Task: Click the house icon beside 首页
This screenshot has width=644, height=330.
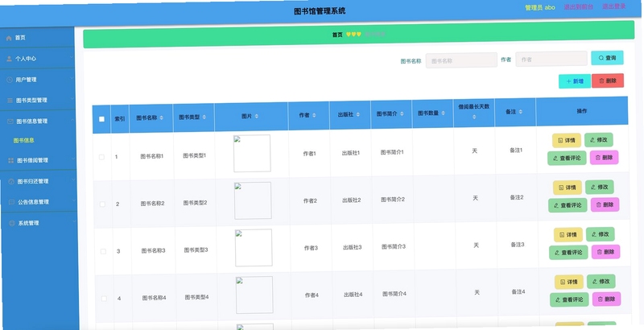Action: point(9,38)
